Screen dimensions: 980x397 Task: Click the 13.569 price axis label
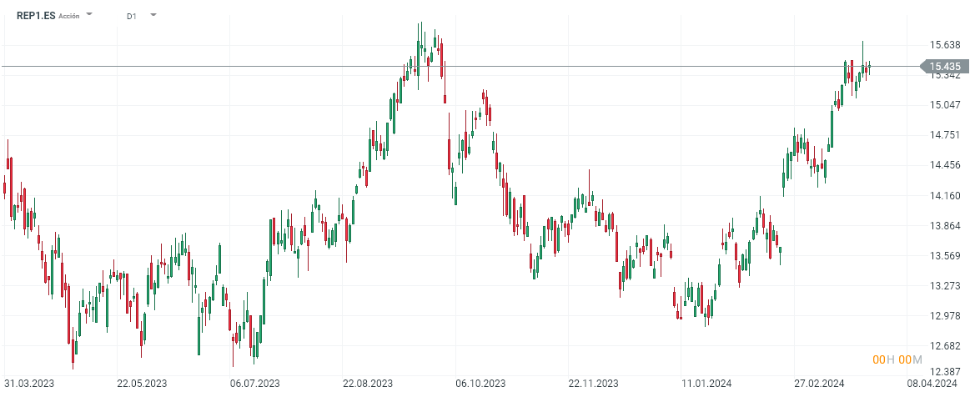[x=945, y=256]
